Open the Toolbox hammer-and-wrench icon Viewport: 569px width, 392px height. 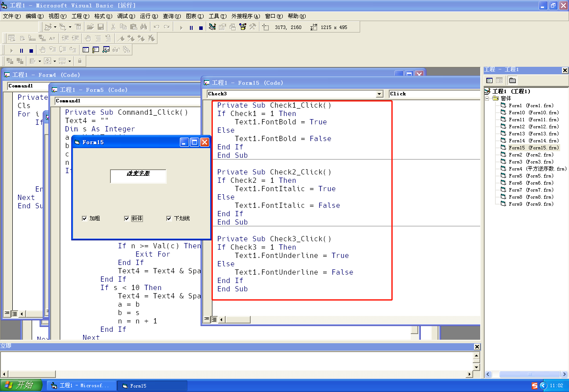coord(253,27)
